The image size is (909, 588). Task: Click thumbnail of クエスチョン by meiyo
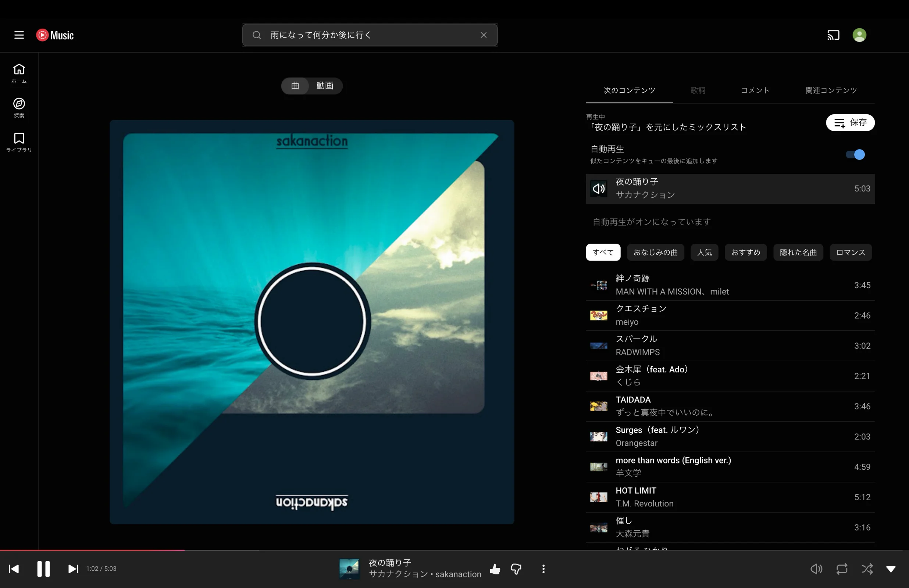[599, 315]
